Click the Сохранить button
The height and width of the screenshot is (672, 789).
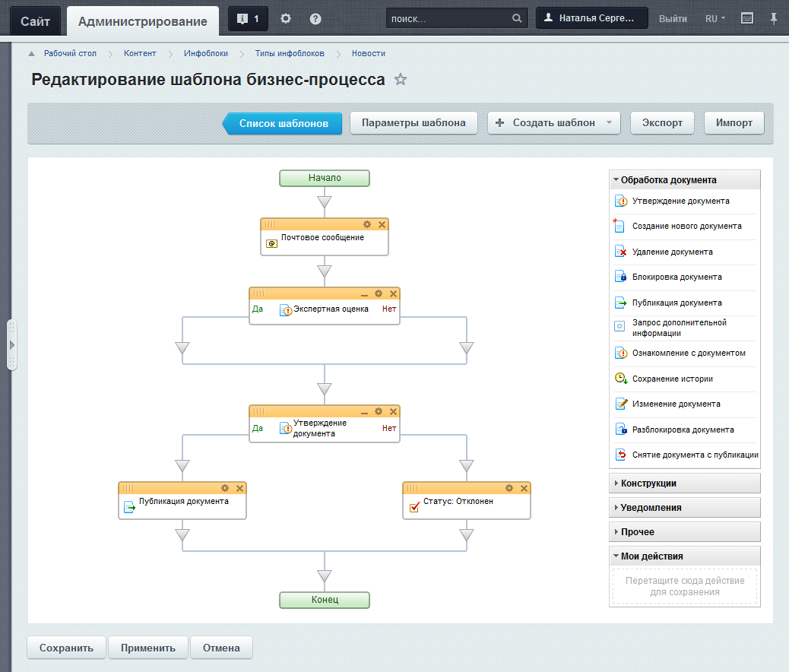(x=66, y=648)
